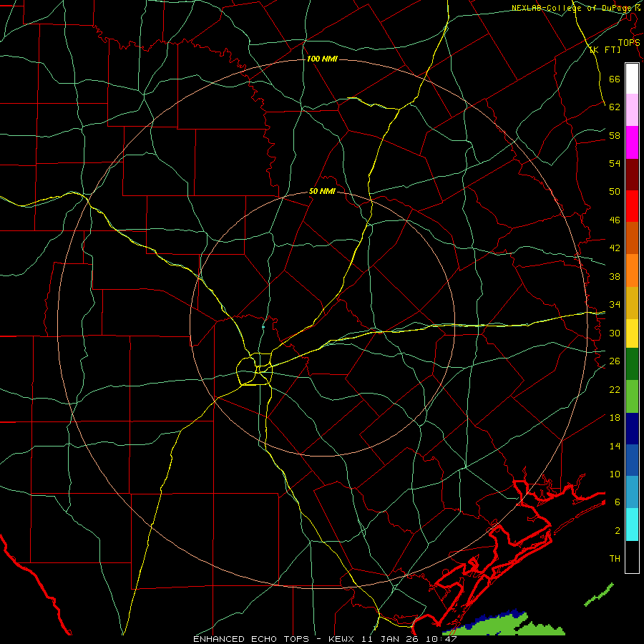Select the dark green legend swatch
Viewport: 644px width, 644px height.
[x=632, y=364]
